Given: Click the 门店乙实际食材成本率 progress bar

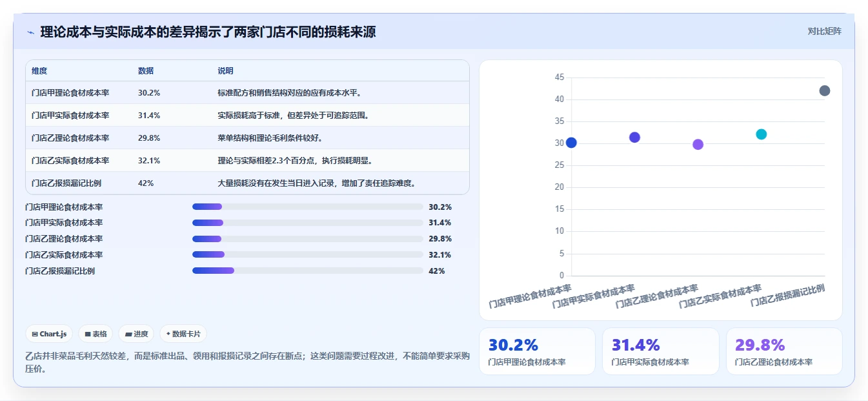Looking at the screenshot, I should pos(307,255).
